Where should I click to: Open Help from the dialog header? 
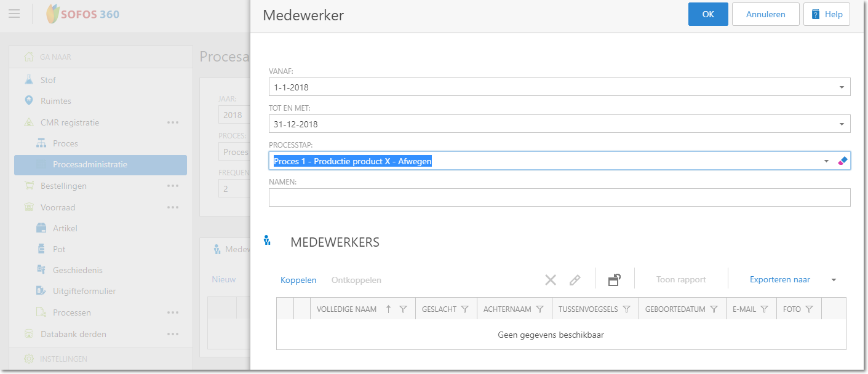pos(826,14)
